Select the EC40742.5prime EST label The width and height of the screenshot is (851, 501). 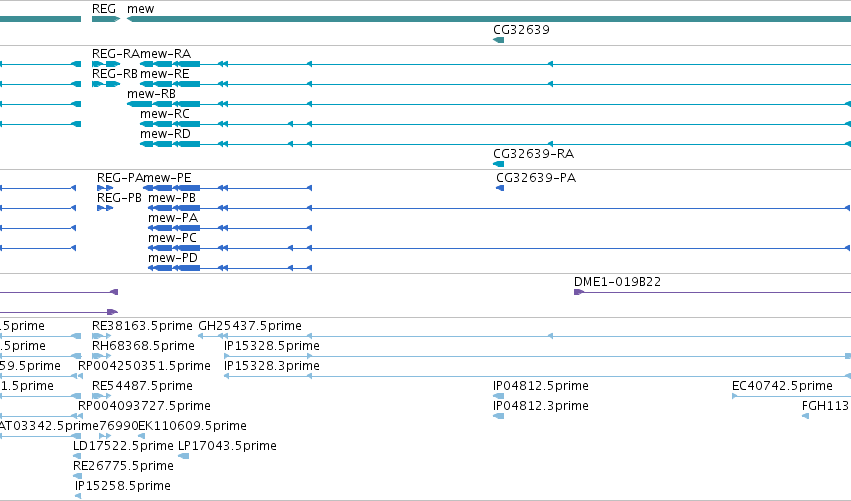[x=782, y=386]
